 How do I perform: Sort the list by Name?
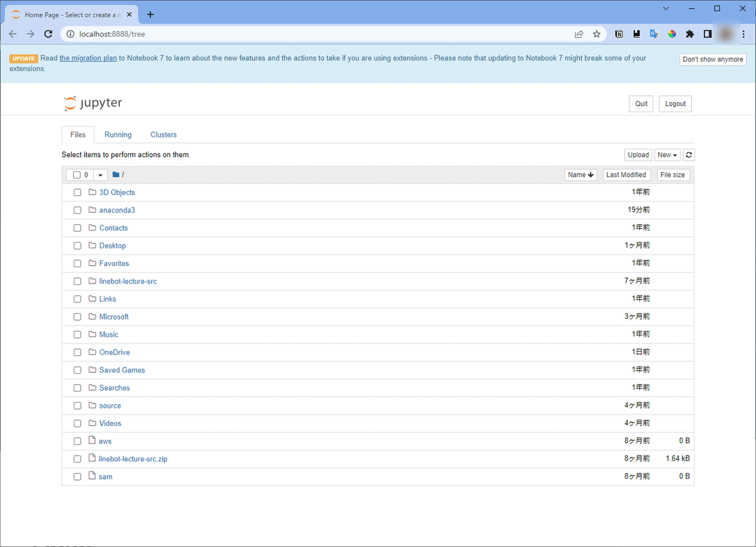coord(581,175)
